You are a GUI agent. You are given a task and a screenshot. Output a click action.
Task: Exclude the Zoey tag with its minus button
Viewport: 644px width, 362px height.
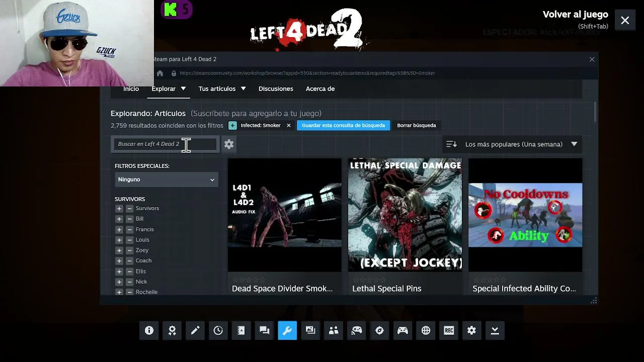(129, 250)
